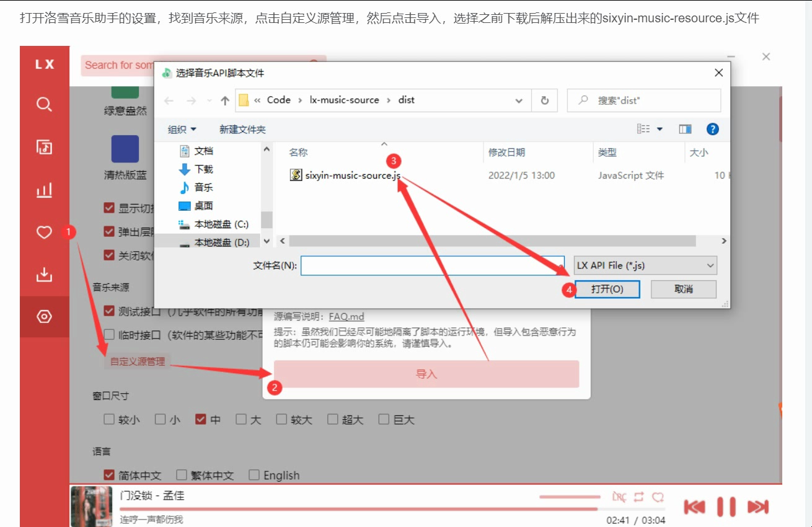812x527 pixels.
Task: Select 简体中文 language checkbox
Action: [x=109, y=475]
